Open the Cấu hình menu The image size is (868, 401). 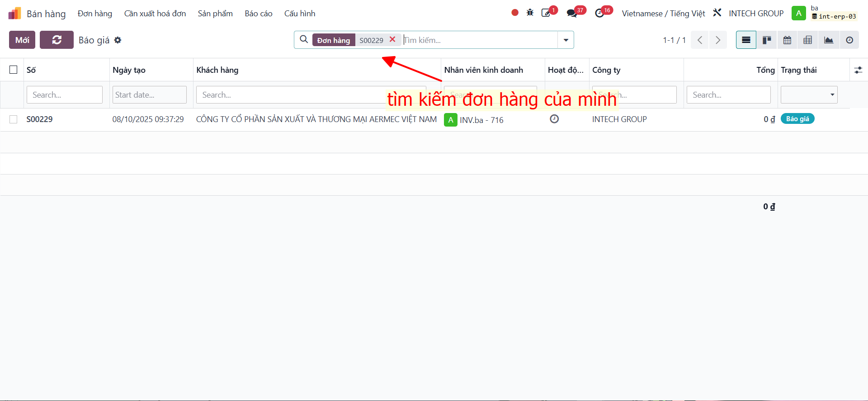pos(300,14)
